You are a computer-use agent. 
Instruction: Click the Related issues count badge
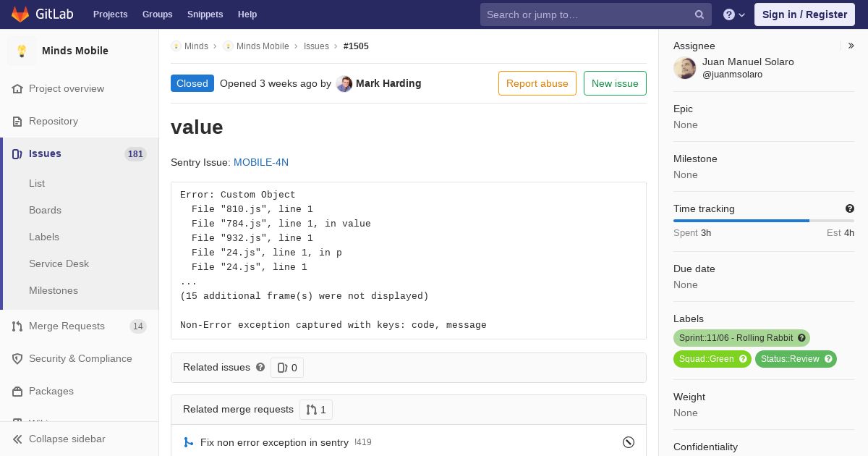(x=287, y=368)
